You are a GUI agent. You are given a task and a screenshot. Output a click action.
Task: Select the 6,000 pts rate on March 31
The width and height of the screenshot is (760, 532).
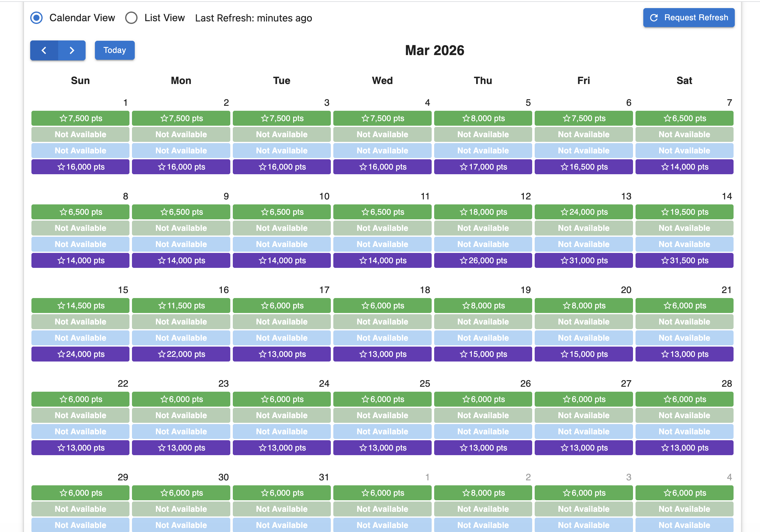282,492
